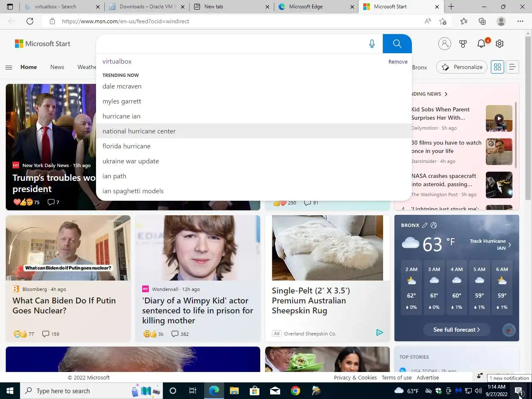Open Privacy & Cookies footer link
This screenshot has height=399, width=532.
click(355, 377)
